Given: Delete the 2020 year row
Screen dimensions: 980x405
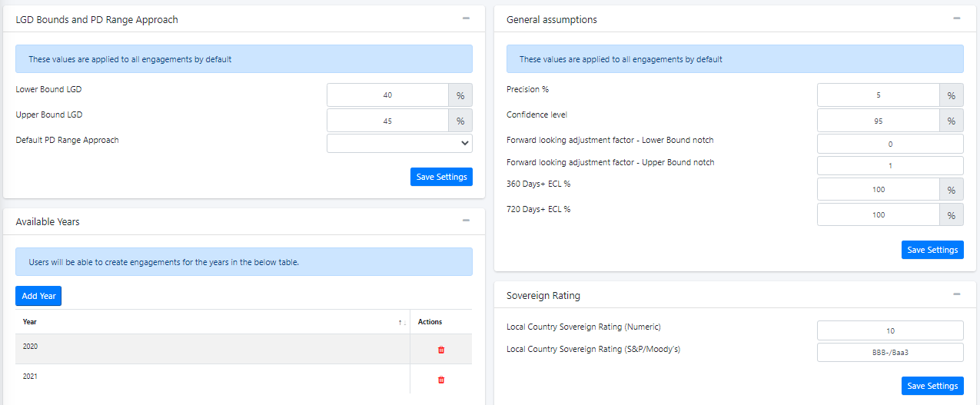Looking at the screenshot, I should point(440,350).
